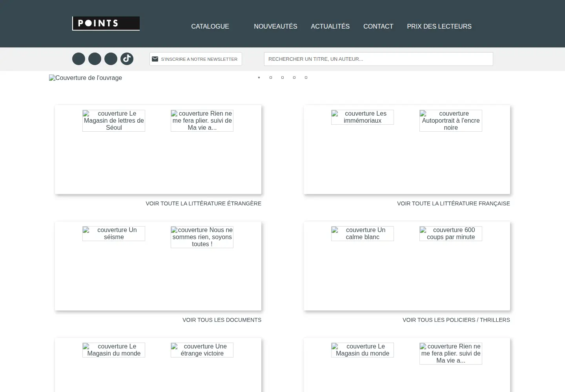
Task: Click Voir tous les policiers / thrillers link
Action: pyautogui.click(x=456, y=320)
